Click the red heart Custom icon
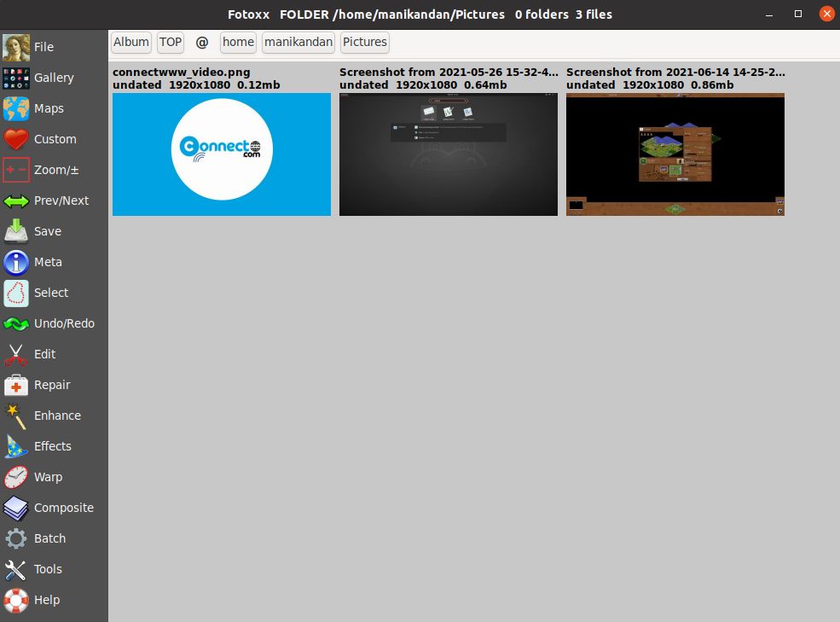The image size is (840, 622). click(16, 139)
